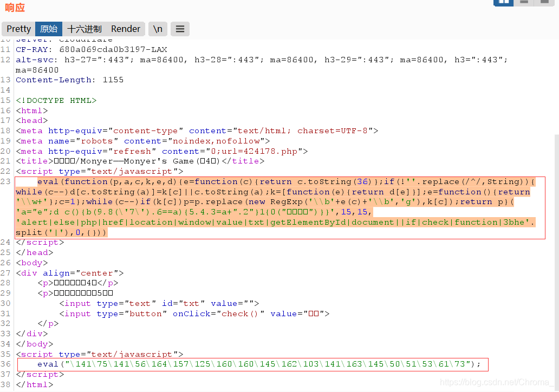Image resolution: width=559 pixels, height=392 pixels.
Task: Click the octal-escaped eval("\141\75...") line
Action: tap(259, 364)
